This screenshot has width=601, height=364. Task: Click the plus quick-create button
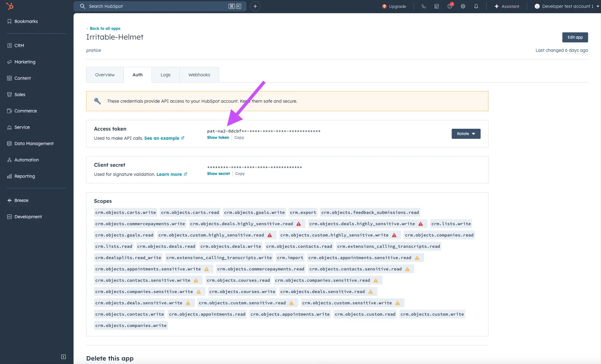(255, 6)
